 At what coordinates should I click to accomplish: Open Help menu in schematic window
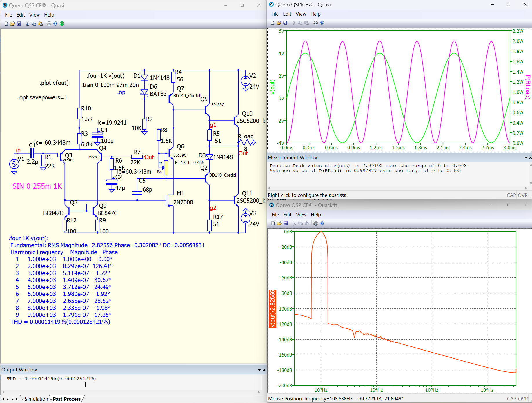tap(49, 15)
